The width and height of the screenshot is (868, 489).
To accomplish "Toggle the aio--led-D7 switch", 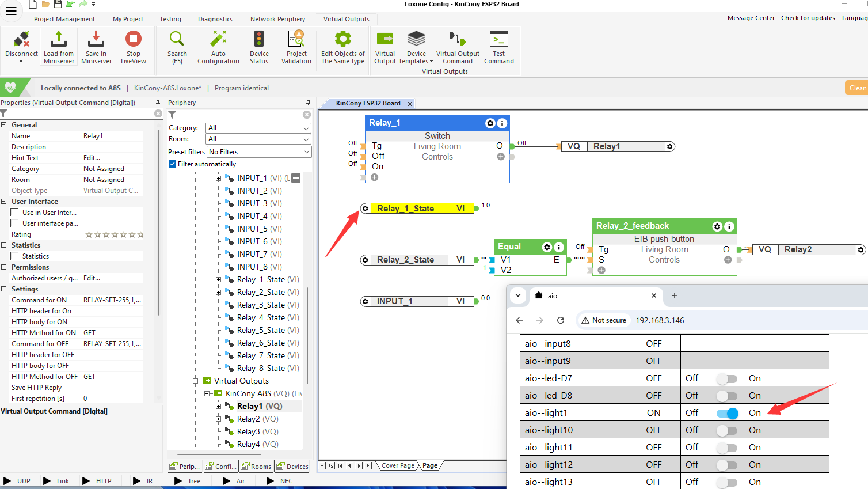I will click(727, 378).
